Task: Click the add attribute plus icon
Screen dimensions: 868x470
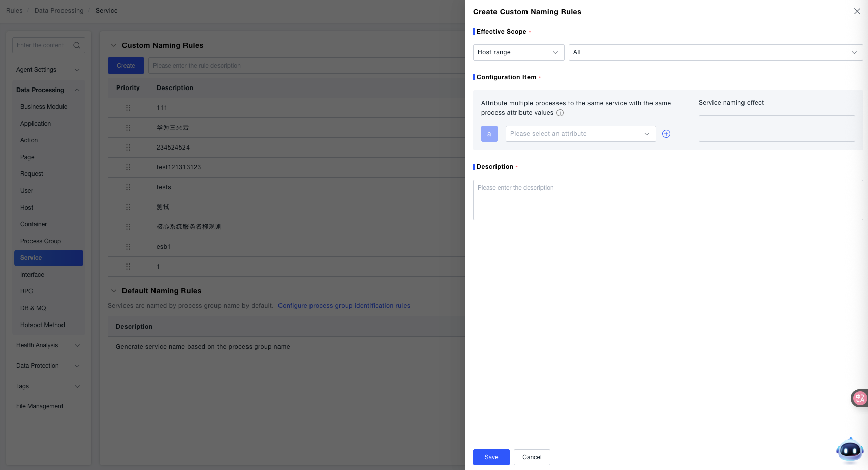Action: pos(666,134)
